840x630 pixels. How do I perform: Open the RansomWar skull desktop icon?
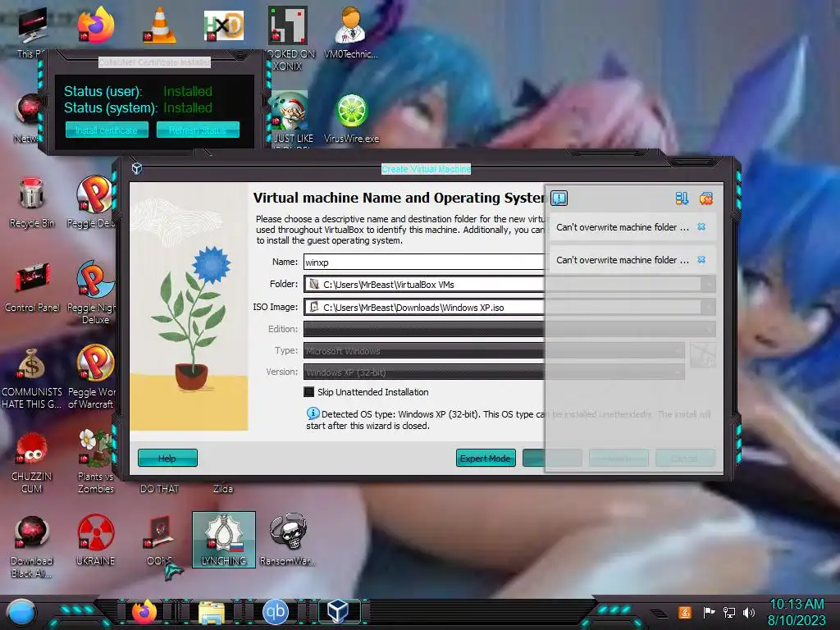click(x=288, y=539)
